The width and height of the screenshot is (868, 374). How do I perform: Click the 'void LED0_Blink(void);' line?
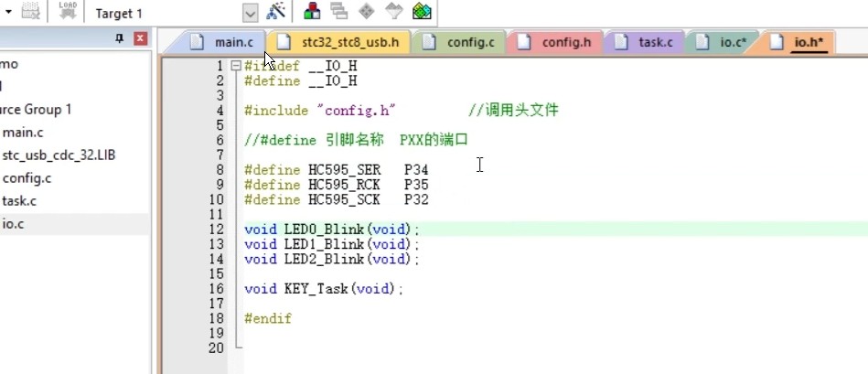pyautogui.click(x=332, y=229)
